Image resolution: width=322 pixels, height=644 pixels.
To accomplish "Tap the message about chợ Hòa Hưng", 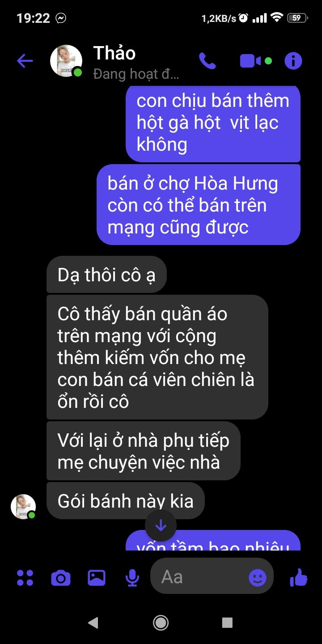I will point(199,205).
